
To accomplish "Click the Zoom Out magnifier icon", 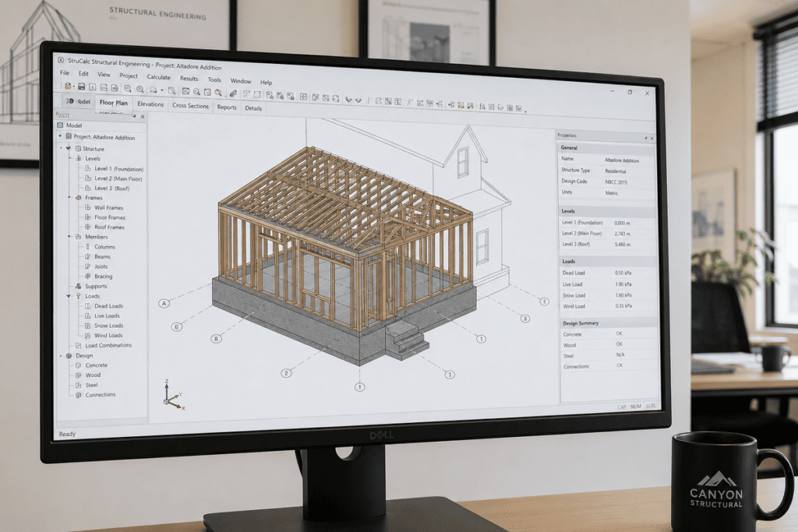I will (x=140, y=89).
